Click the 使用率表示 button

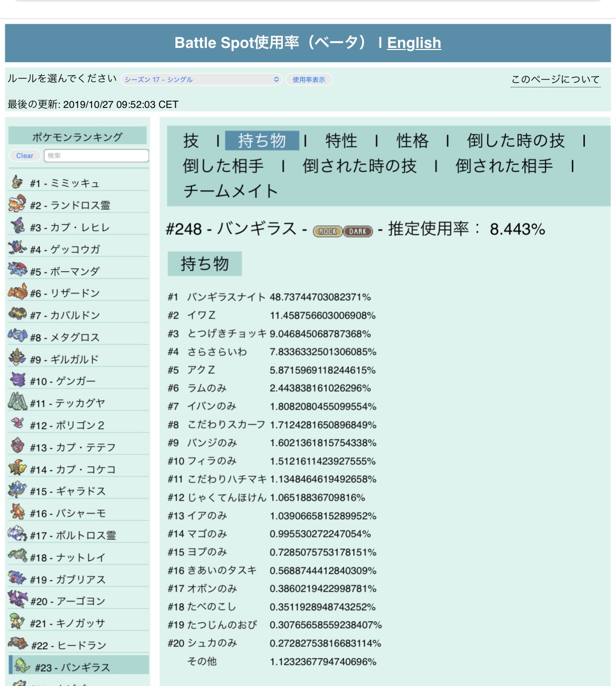pyautogui.click(x=309, y=79)
